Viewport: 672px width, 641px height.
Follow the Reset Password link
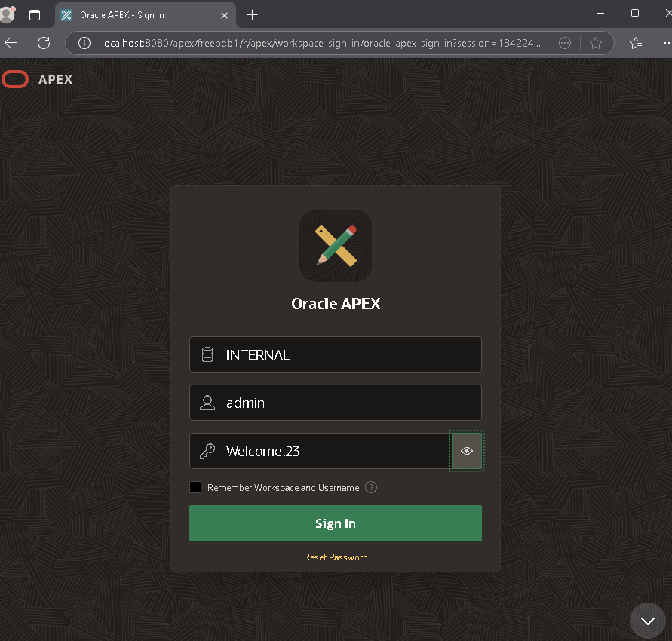coord(336,557)
